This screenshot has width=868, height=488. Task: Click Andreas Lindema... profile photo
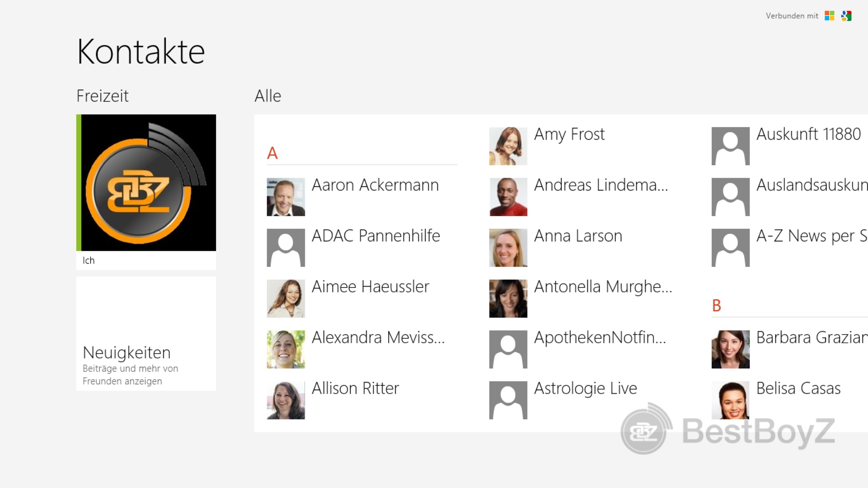(508, 197)
